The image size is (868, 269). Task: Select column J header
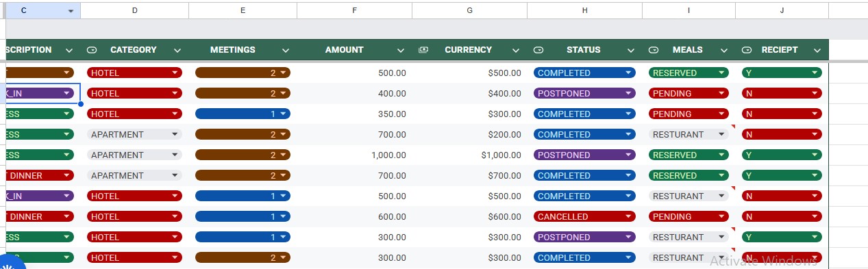pos(782,10)
